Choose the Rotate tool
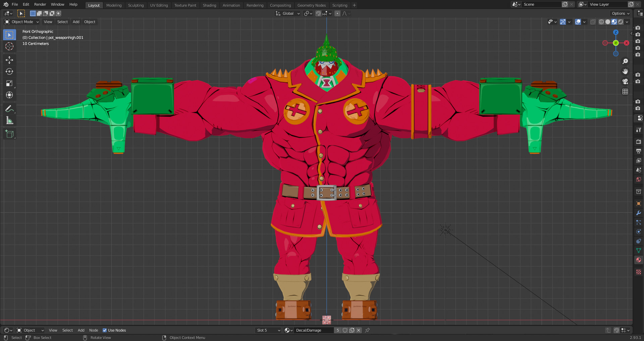 click(9, 71)
